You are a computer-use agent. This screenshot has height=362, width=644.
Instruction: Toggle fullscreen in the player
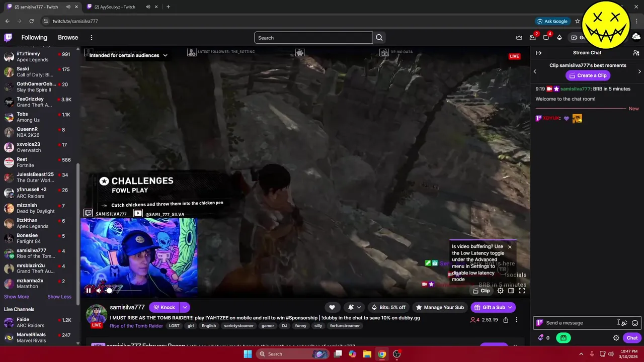pyautogui.click(x=522, y=291)
